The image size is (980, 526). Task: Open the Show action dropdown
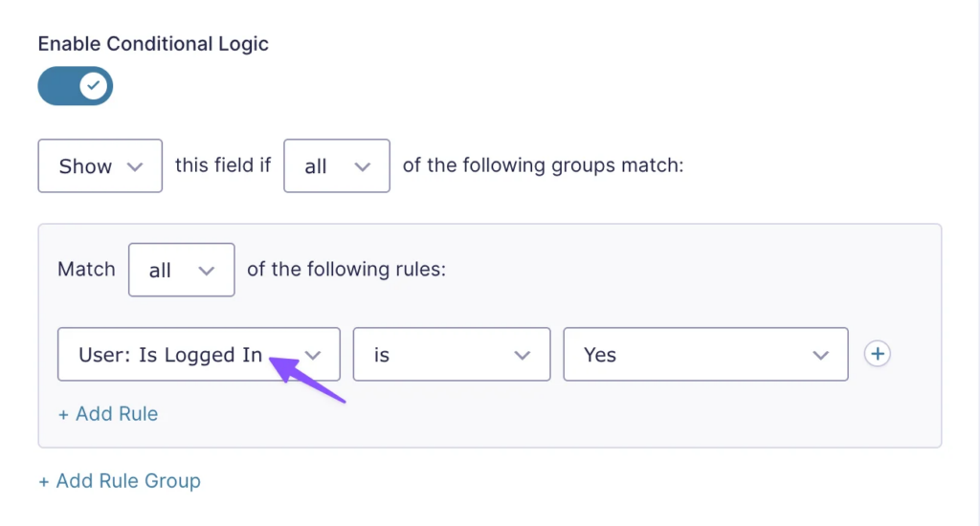pos(100,165)
